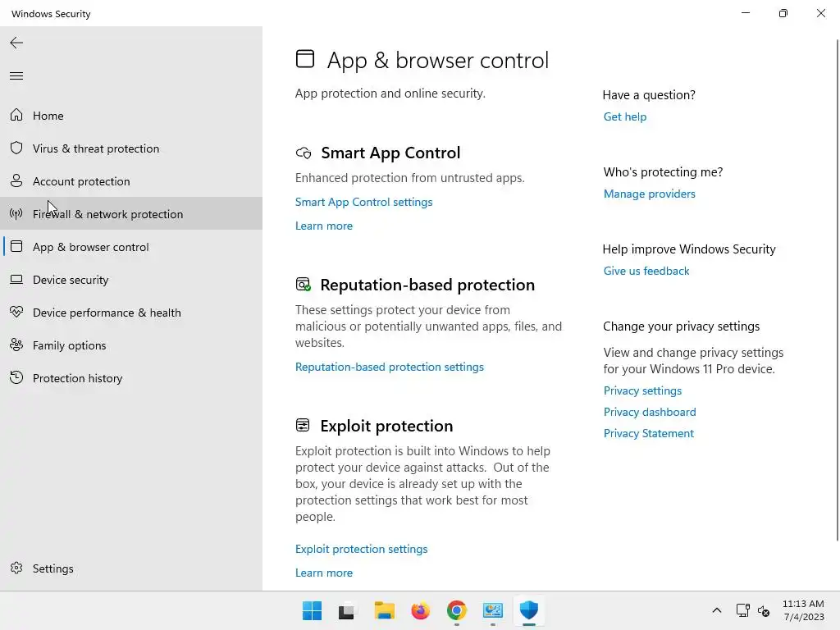Open Privacy dashboard link

[x=650, y=412]
